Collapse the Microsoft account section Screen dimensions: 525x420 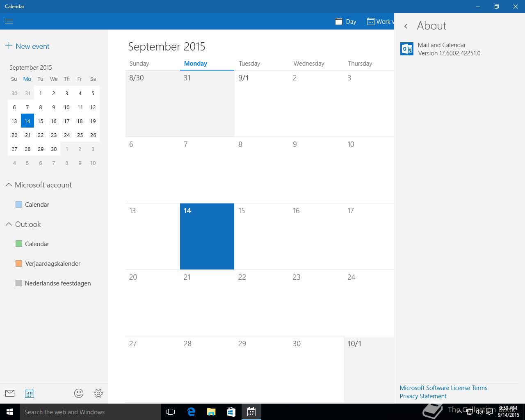(9, 185)
